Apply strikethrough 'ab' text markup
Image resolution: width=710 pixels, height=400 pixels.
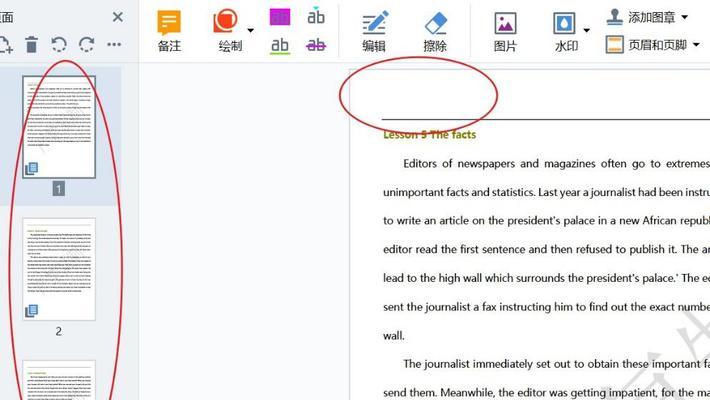pos(316,45)
